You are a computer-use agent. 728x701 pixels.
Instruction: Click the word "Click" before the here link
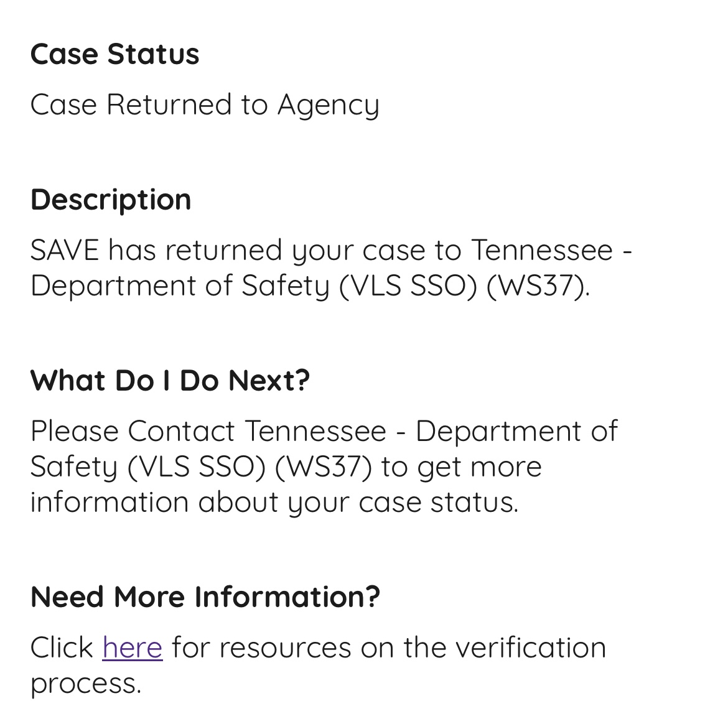62,648
